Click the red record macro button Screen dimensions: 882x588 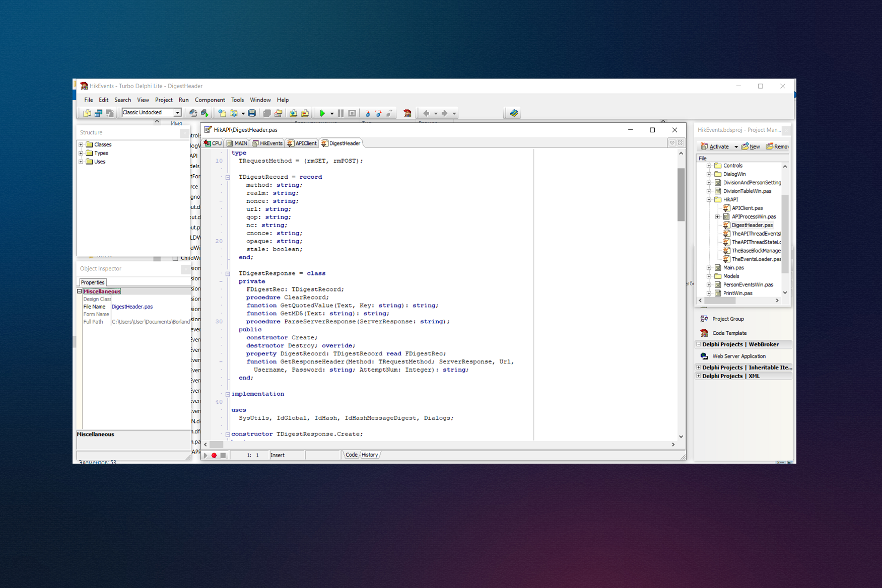point(214,455)
